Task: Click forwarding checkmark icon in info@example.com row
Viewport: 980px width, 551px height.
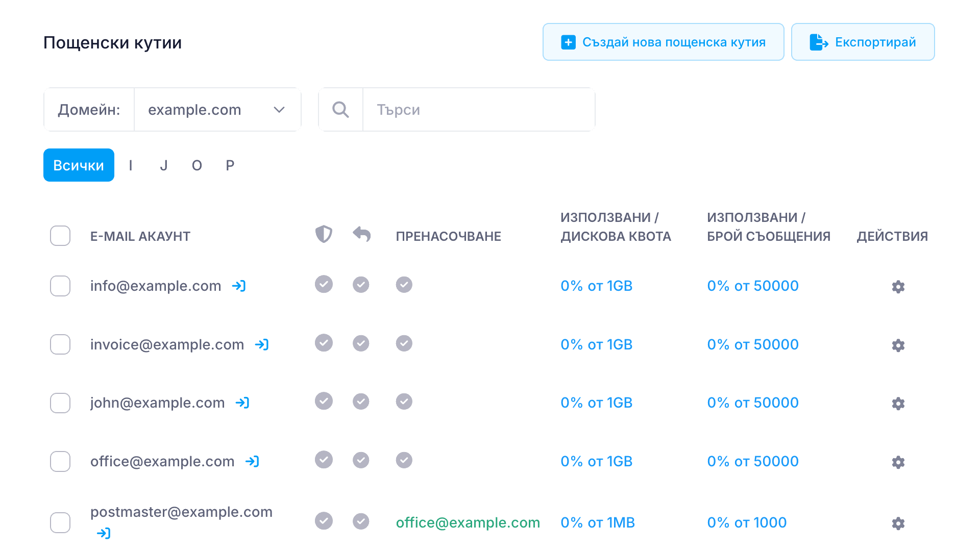Action: point(404,285)
